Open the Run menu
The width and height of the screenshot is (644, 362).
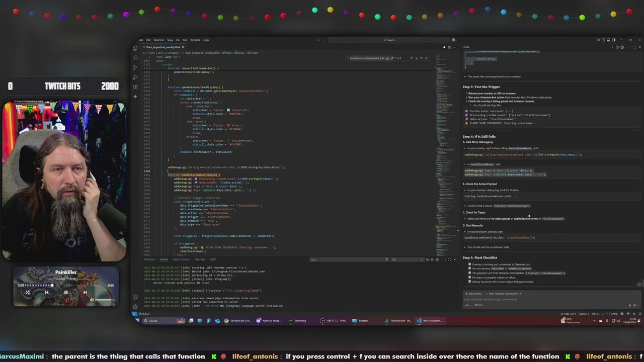(x=185, y=40)
